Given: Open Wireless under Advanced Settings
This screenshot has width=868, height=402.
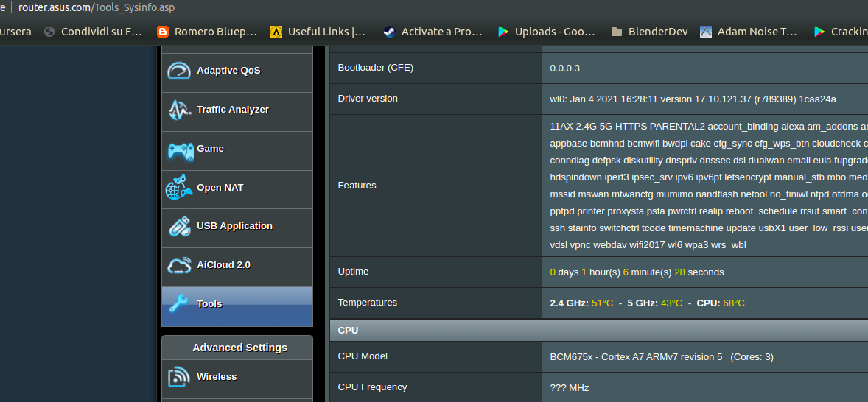Looking at the screenshot, I should click(237, 378).
